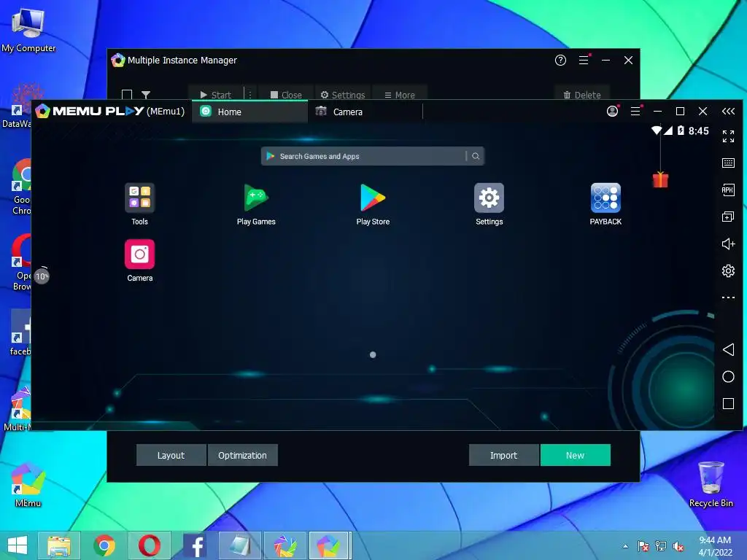The height and width of the screenshot is (560, 747).
Task: Click the taskbar clock showing 9:44 AM
Action: (x=715, y=545)
